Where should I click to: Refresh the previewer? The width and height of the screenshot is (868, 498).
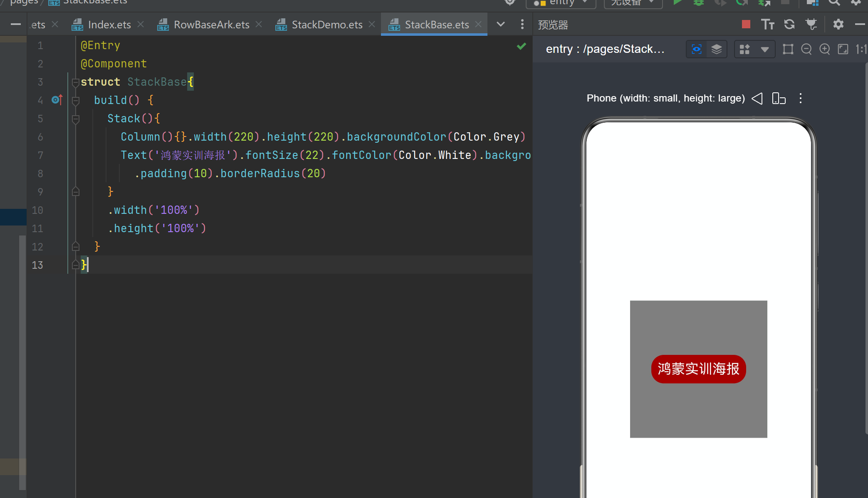pyautogui.click(x=789, y=25)
